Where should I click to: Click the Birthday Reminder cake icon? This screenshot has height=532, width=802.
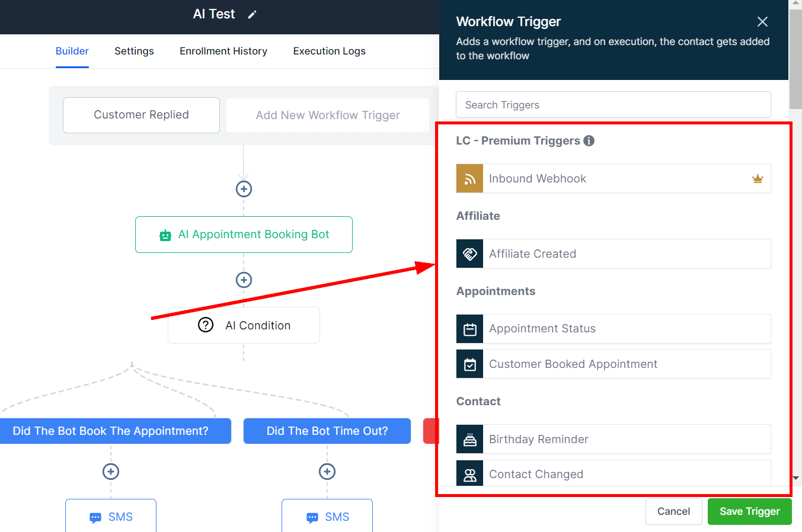[x=469, y=439]
